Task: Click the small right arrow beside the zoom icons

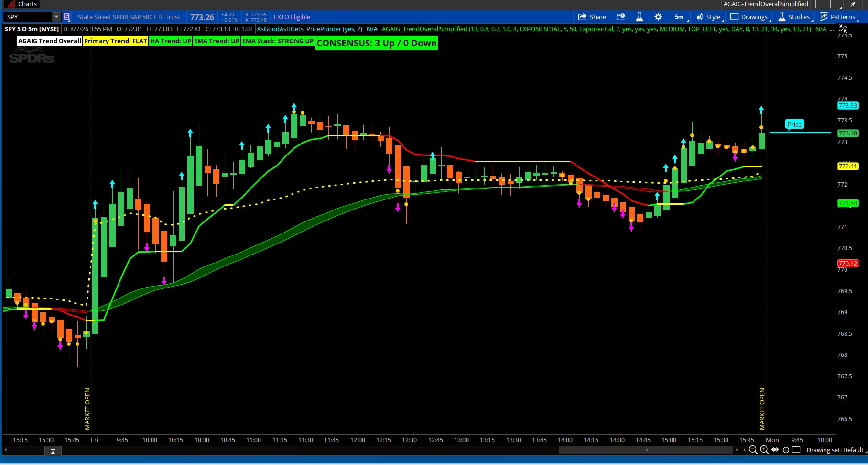Action: click(744, 450)
